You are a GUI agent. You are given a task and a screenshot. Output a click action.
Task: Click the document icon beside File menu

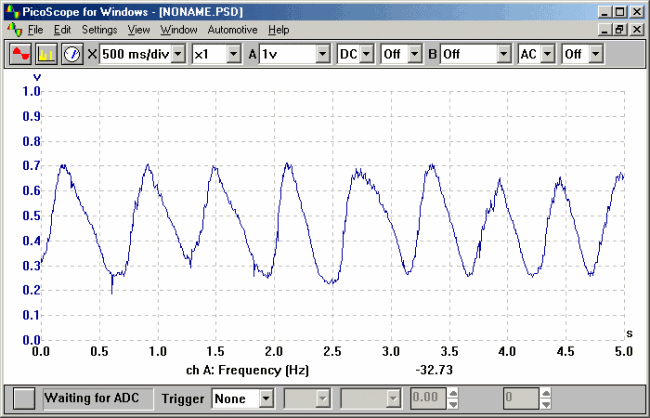pyautogui.click(x=12, y=30)
